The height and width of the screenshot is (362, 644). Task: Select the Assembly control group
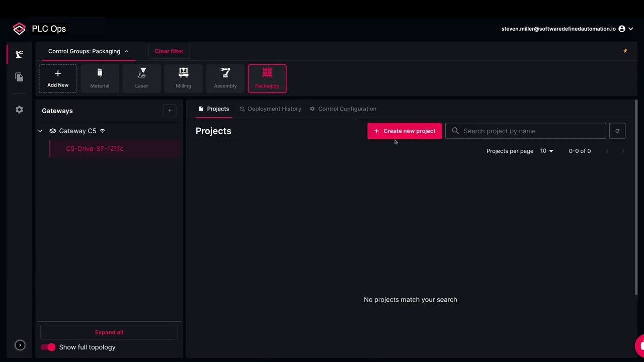click(225, 78)
